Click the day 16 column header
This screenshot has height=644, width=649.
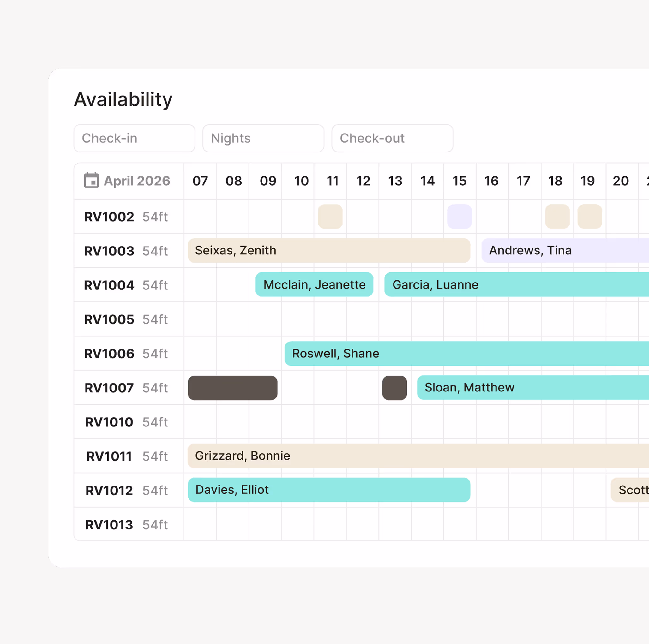[491, 181]
